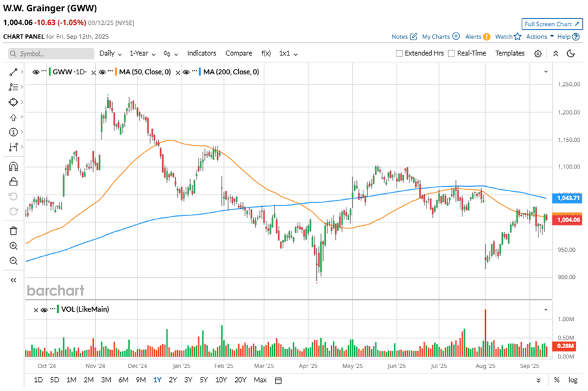Switch to dark mode moon icon

(x=571, y=53)
